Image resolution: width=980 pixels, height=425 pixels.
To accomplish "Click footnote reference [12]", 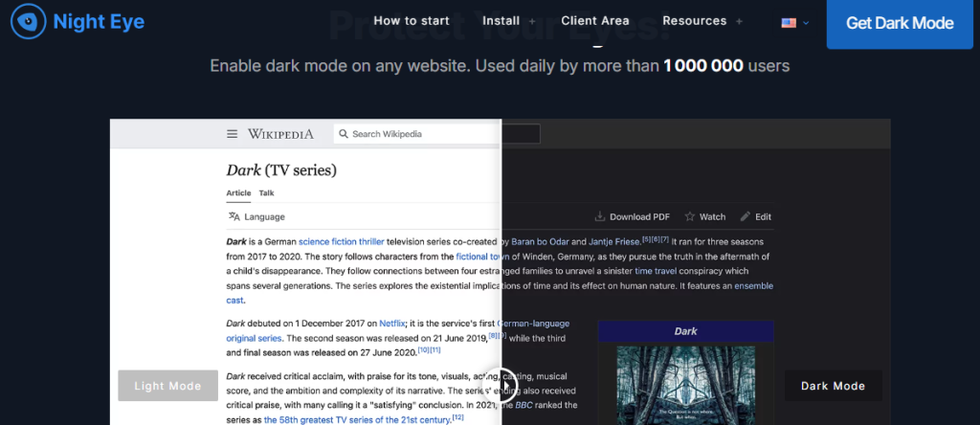I will click(458, 417).
